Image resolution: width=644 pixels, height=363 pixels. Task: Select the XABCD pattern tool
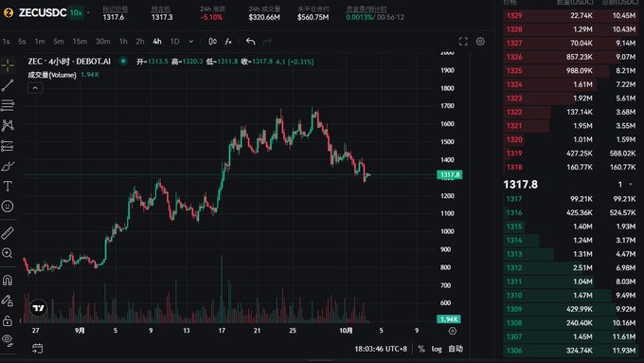(x=8, y=125)
